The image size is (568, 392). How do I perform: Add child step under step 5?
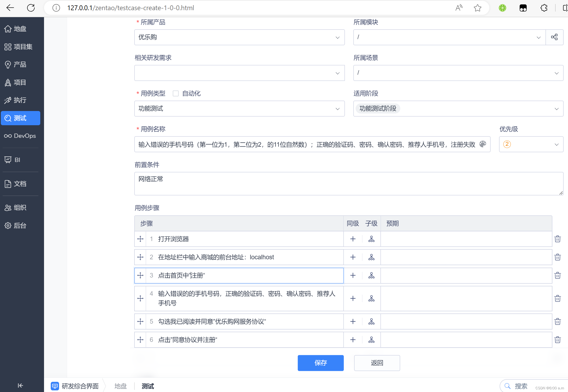click(371, 321)
